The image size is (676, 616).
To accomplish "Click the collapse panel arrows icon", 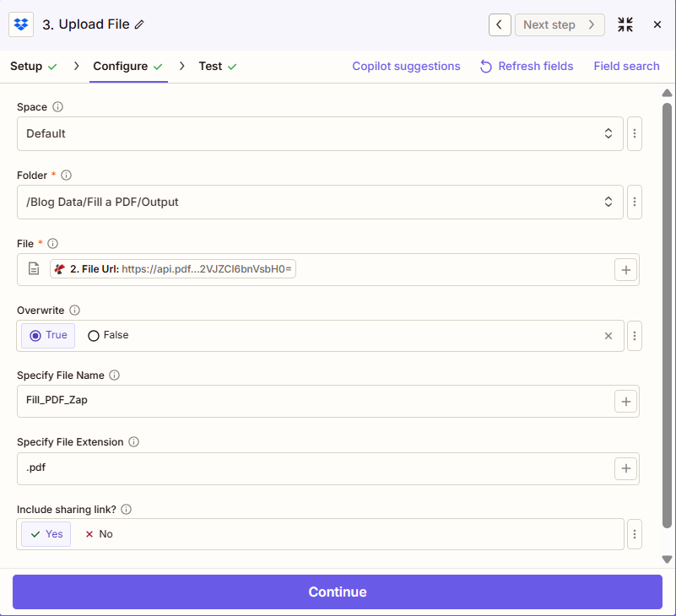I will [625, 24].
